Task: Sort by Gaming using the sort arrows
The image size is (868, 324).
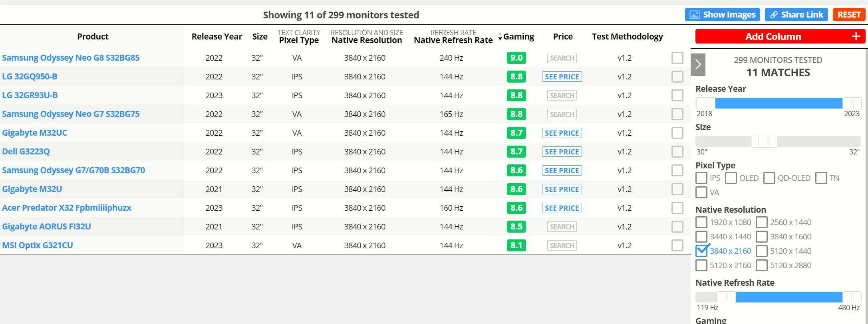Action: (500, 37)
